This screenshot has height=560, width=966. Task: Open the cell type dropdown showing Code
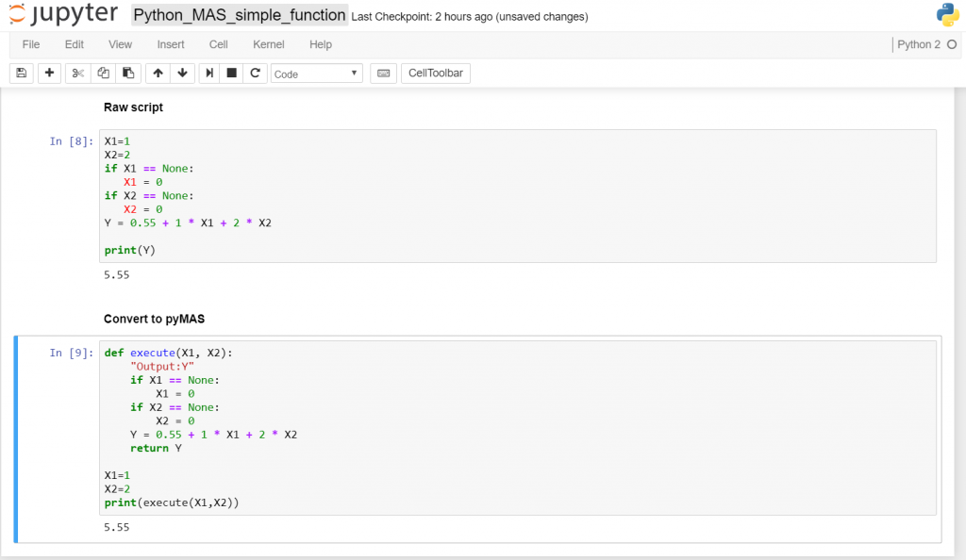tap(316, 73)
